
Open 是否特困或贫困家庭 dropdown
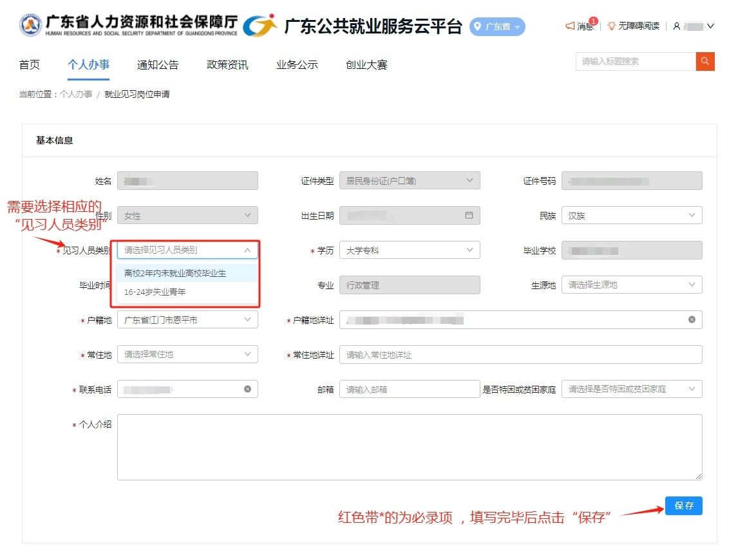(x=631, y=389)
